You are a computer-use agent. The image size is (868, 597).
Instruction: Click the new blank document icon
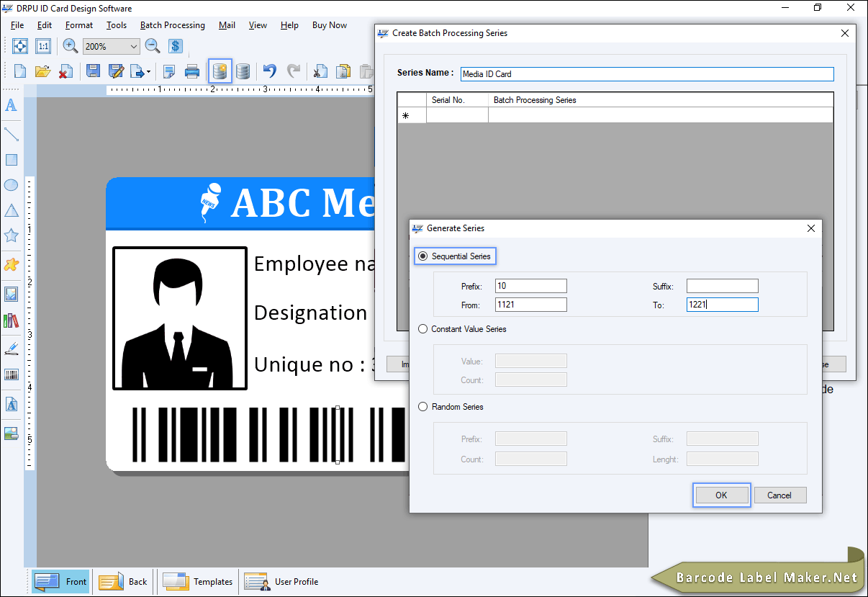point(20,71)
